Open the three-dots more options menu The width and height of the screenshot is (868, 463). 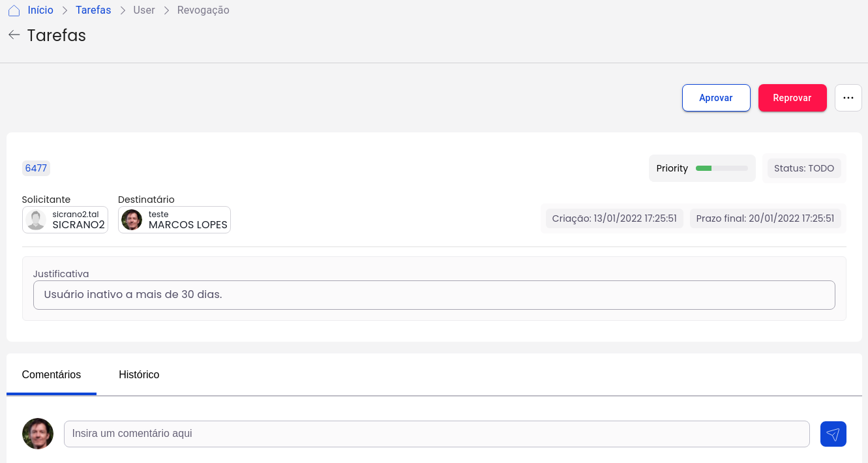pyautogui.click(x=848, y=98)
